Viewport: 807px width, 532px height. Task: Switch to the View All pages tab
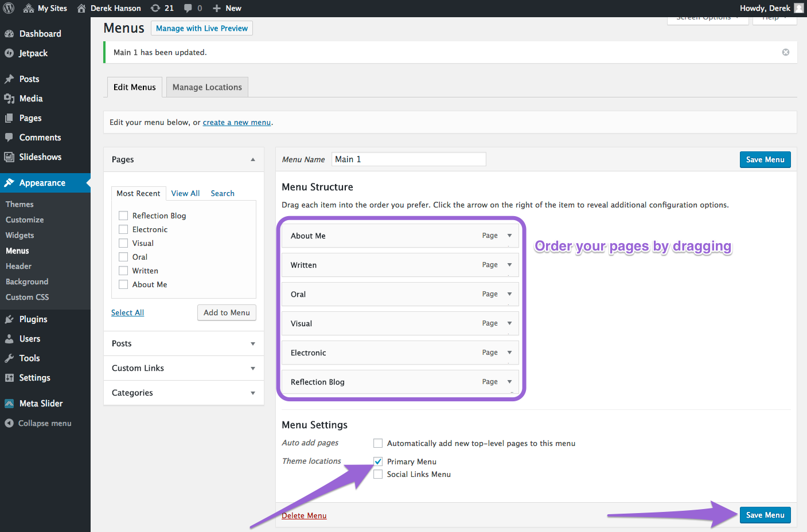point(185,193)
